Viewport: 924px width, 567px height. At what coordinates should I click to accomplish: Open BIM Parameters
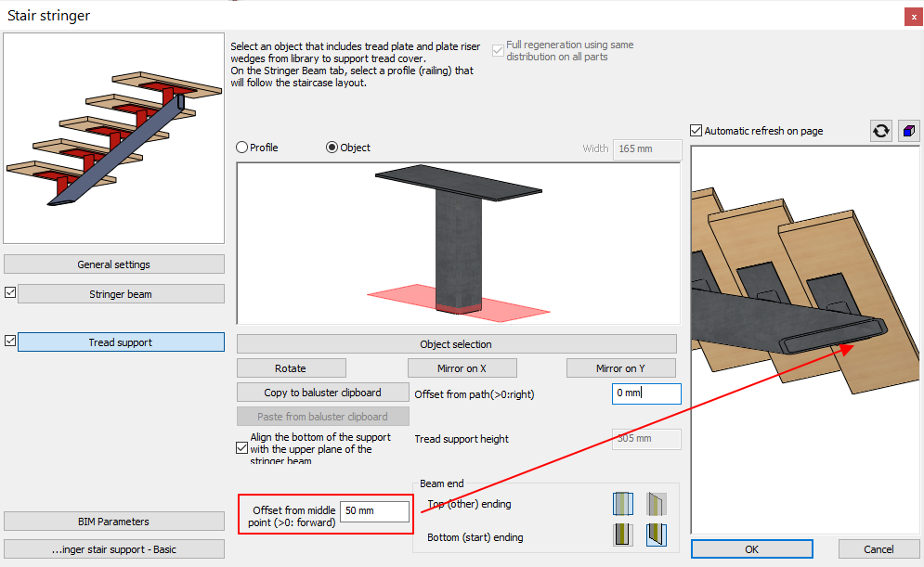coord(114,522)
